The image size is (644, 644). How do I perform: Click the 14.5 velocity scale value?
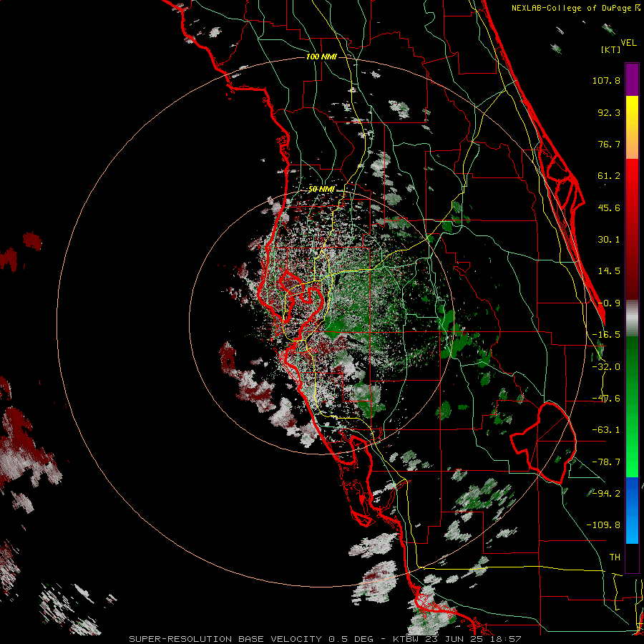pyautogui.click(x=609, y=271)
